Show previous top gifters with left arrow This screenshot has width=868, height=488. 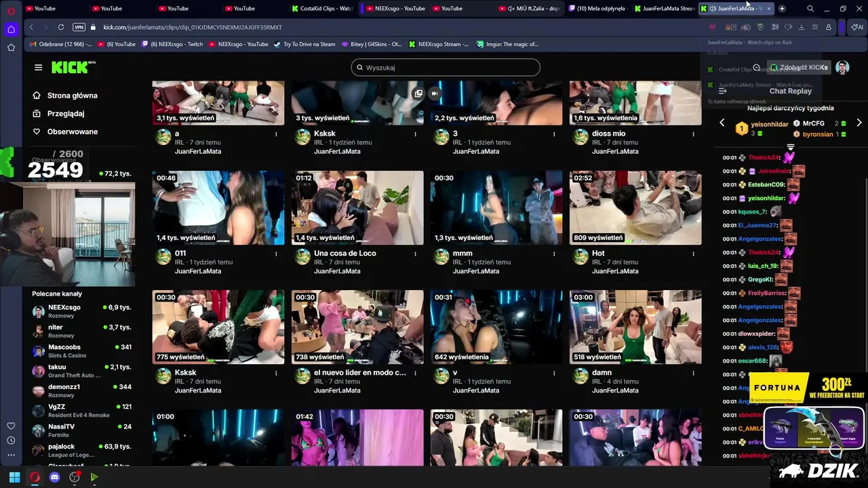[722, 123]
